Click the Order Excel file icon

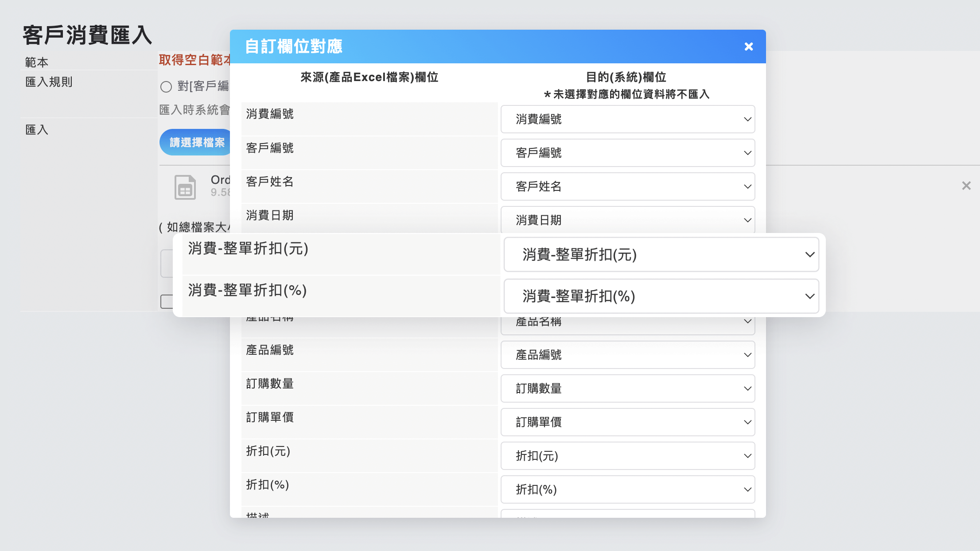coord(185,187)
